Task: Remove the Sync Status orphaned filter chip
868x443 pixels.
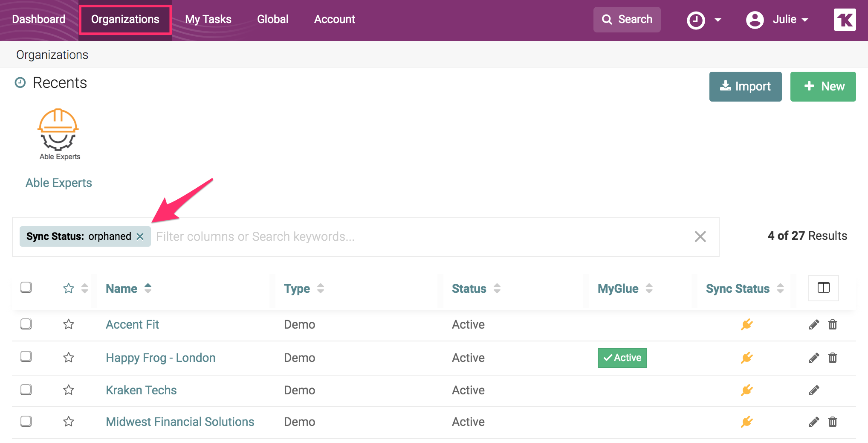Action: point(140,236)
